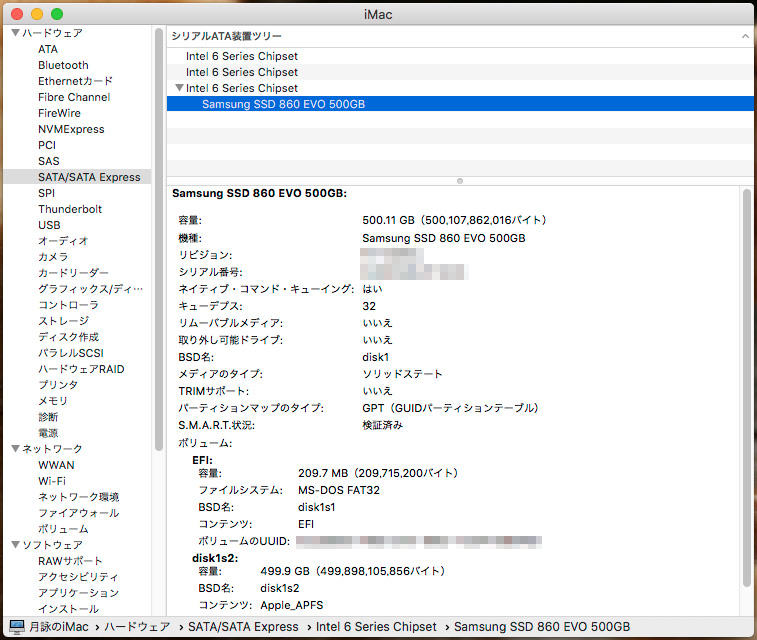Screen dimensions: 757x640
Task: Select Wi-Fi under ネットワーク
Action: (x=52, y=481)
